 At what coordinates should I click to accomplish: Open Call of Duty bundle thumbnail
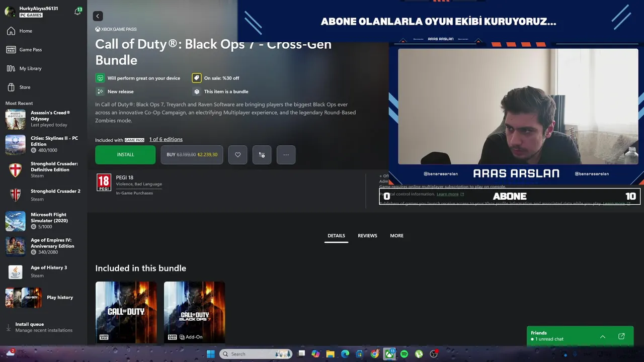126,312
